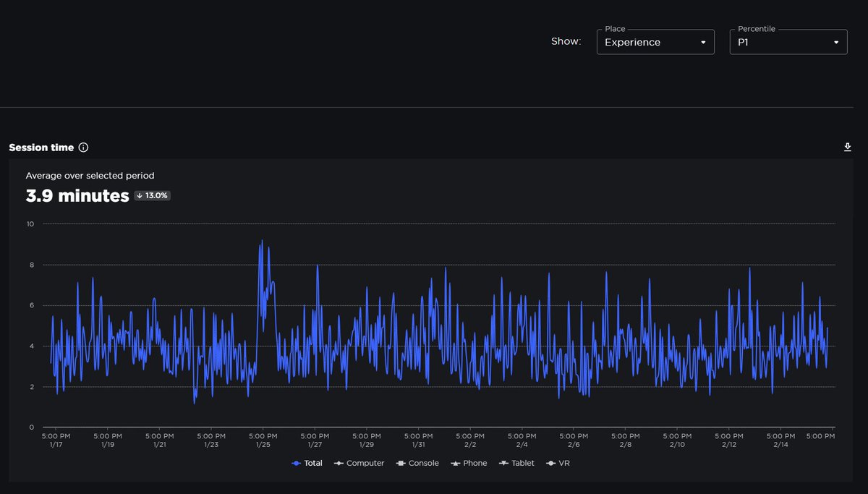This screenshot has width=868, height=494.
Task: Click the 10 value on y-axis
Action: tap(30, 224)
